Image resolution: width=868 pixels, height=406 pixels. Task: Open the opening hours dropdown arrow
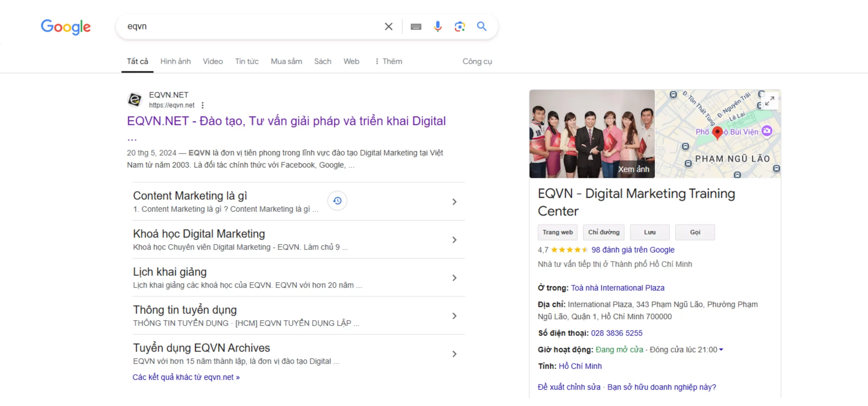tap(721, 350)
